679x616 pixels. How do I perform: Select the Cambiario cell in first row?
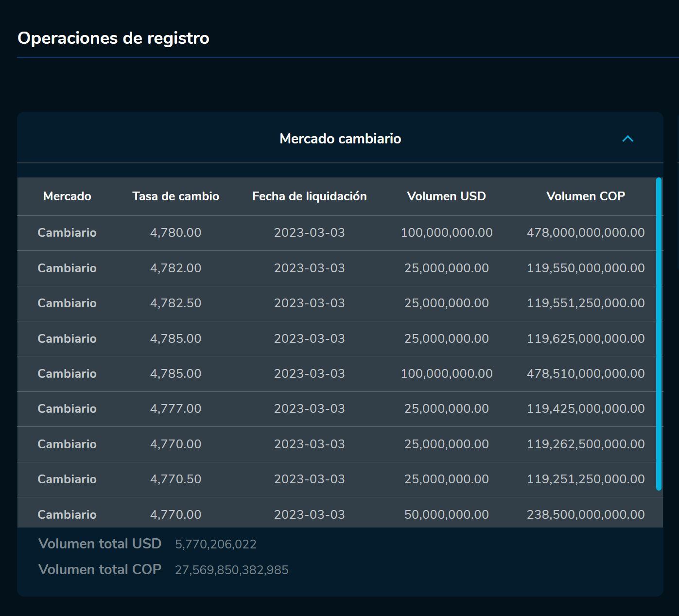(x=67, y=232)
